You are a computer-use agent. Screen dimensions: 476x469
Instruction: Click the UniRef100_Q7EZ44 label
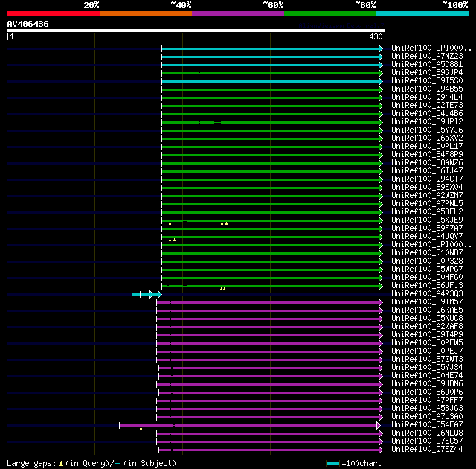(x=427, y=450)
